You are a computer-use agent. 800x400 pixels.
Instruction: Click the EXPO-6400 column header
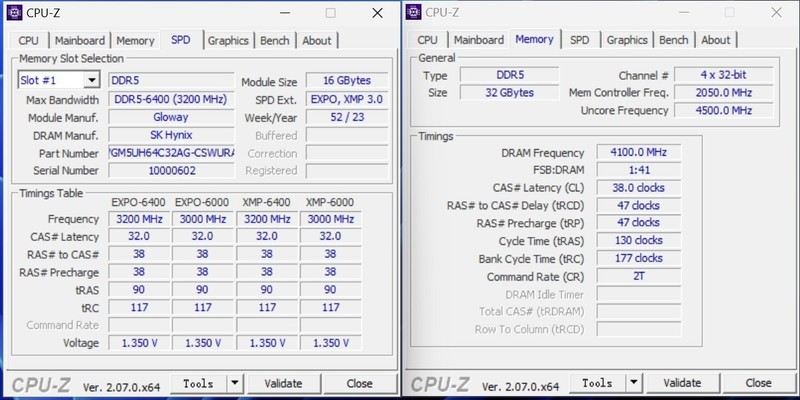[139, 203]
